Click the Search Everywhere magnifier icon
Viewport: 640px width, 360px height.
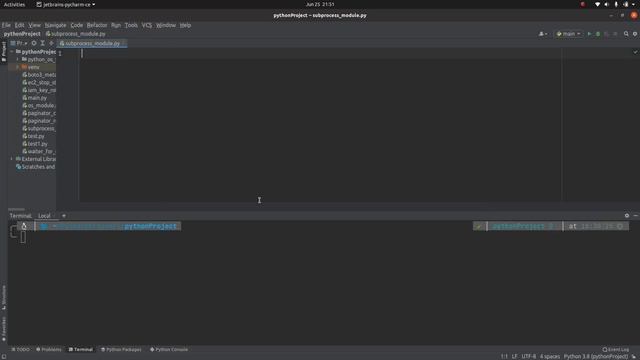[x=626, y=34]
